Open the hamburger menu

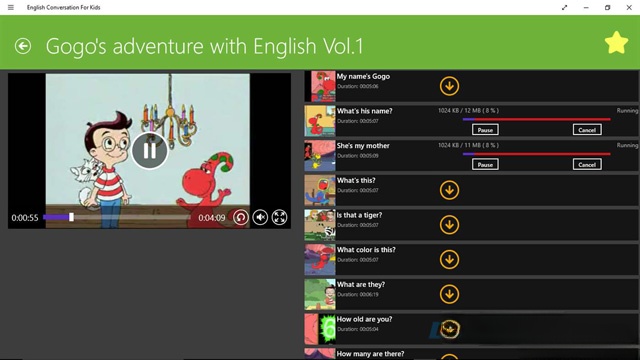tap(11, 7)
